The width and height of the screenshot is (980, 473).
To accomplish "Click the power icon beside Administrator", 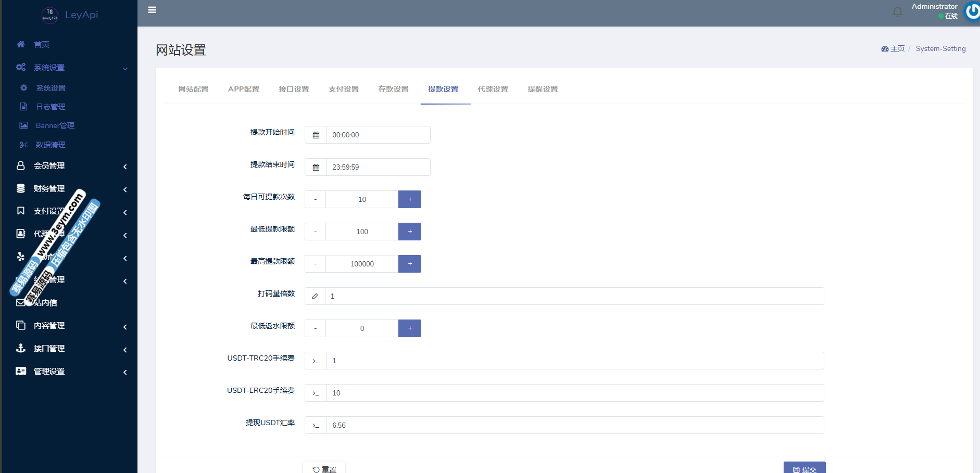I will coord(972,11).
